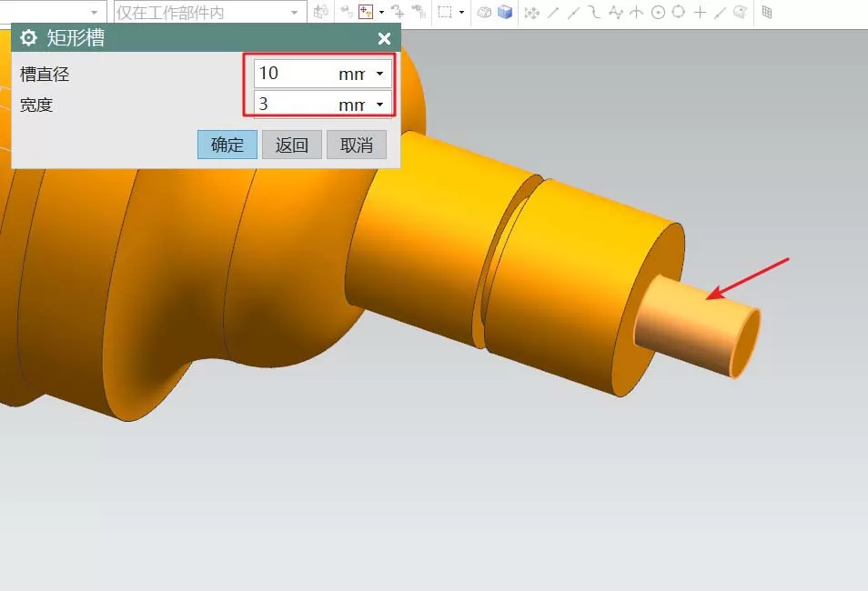Click the Existing Point plus snap icon
This screenshot has height=591, width=868.
[700, 12]
